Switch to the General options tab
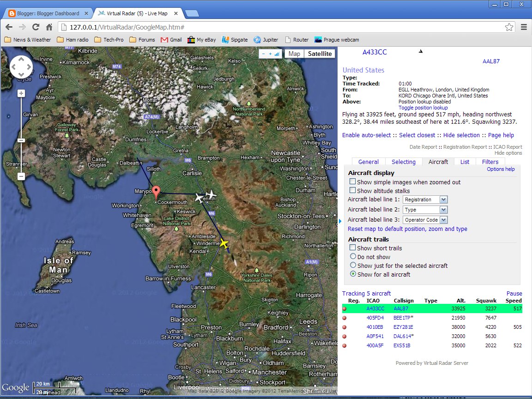The width and height of the screenshot is (532, 399). pos(369,162)
